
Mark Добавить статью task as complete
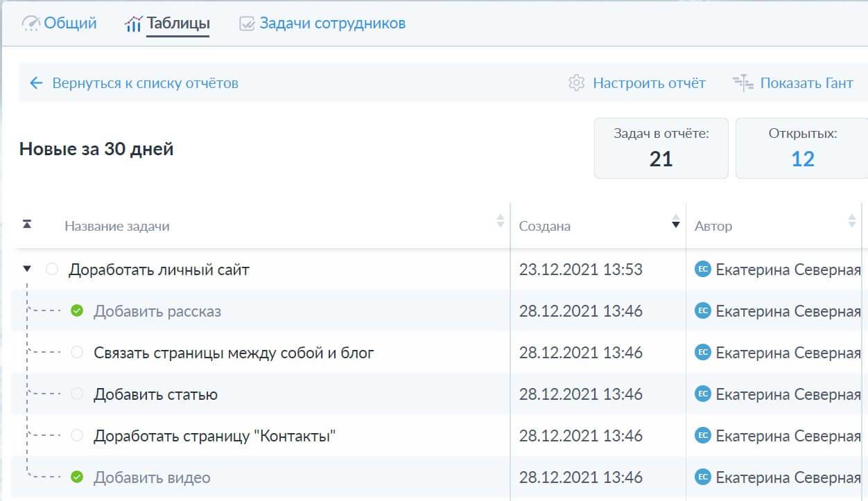pyautogui.click(x=77, y=394)
